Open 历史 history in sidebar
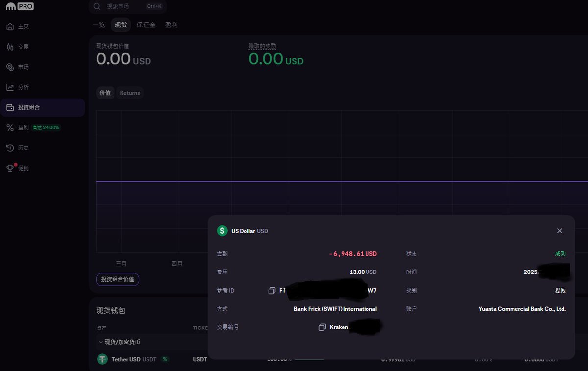Viewport: 588px width, 371px height. coord(23,148)
